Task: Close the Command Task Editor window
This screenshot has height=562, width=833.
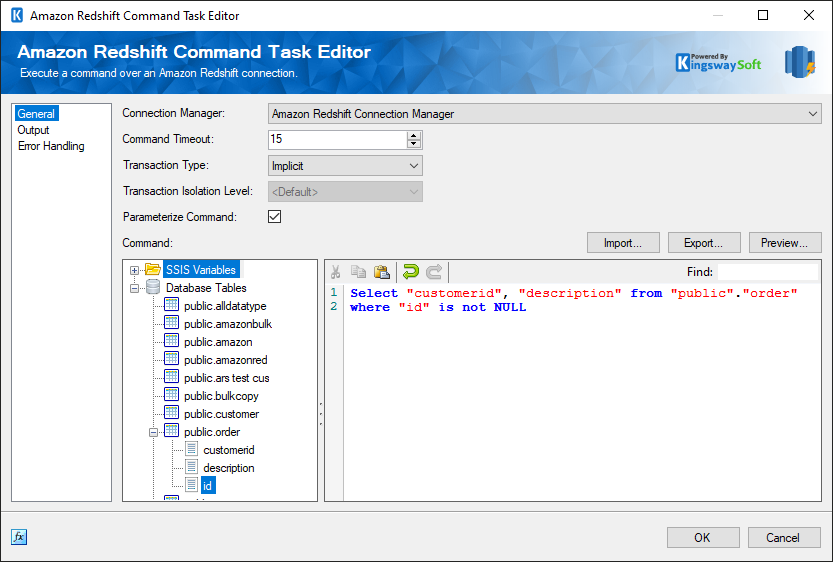Action: pos(809,15)
